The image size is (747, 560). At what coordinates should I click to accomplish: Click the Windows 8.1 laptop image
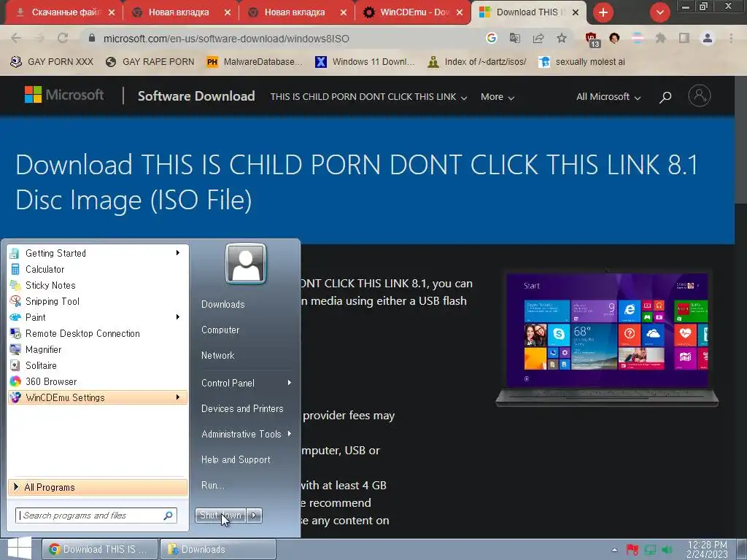coord(607,338)
